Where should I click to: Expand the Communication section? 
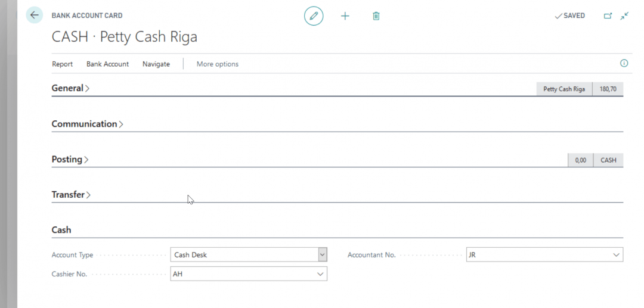click(x=87, y=124)
